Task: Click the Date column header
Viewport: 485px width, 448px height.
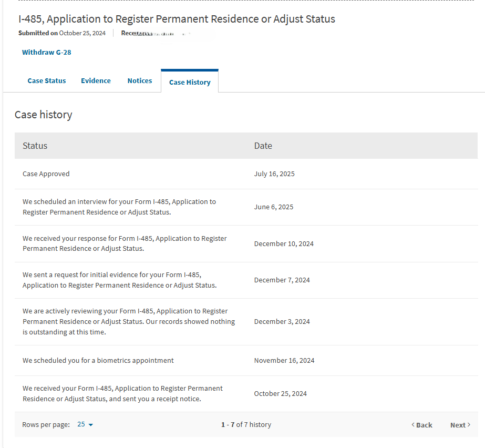Action: pyautogui.click(x=263, y=146)
